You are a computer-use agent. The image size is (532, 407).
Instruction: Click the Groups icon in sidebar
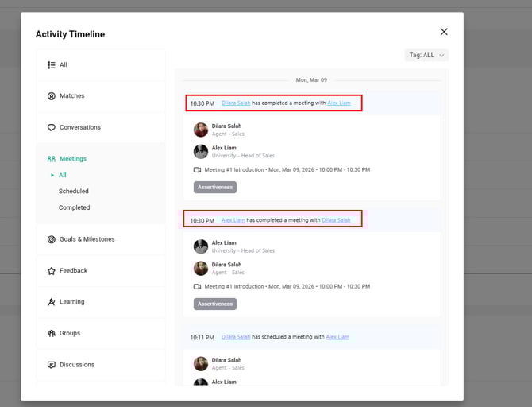[x=52, y=334]
